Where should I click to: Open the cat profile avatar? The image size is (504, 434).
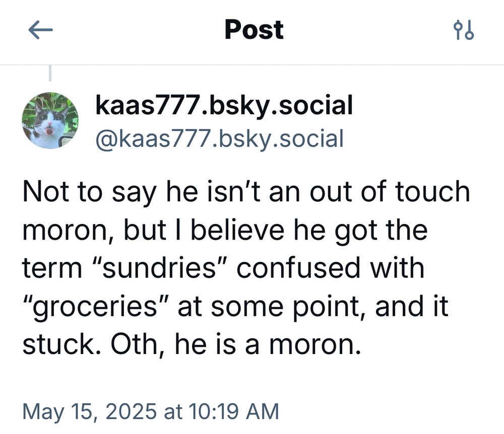50,121
